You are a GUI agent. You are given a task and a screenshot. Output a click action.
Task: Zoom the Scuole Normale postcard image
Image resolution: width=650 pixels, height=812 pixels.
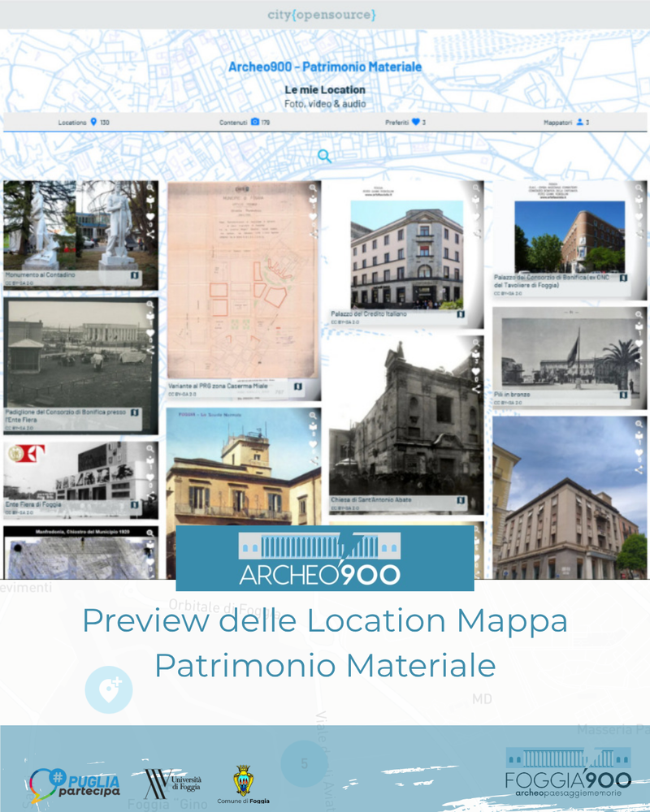(x=313, y=415)
